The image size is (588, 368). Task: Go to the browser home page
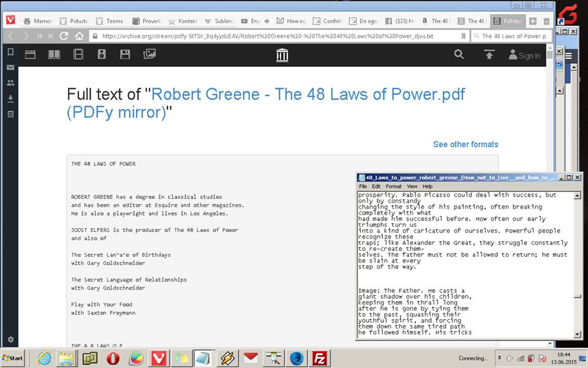79,36
